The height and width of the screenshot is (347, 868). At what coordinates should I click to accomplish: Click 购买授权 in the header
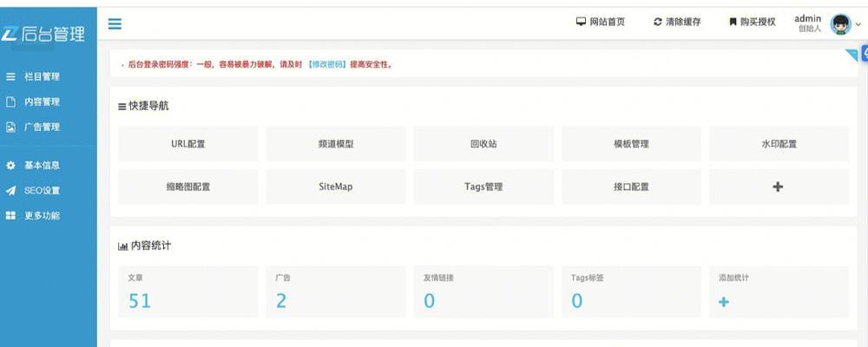pos(758,23)
